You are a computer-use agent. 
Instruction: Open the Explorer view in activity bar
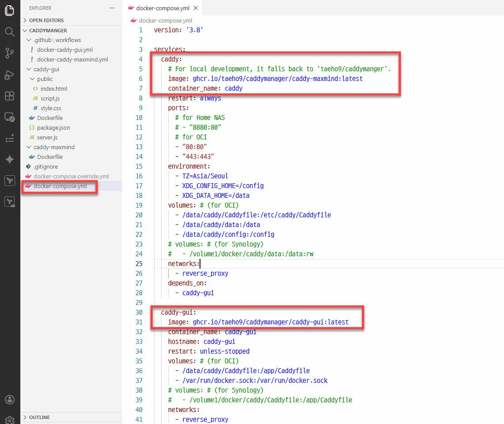pos(10,10)
